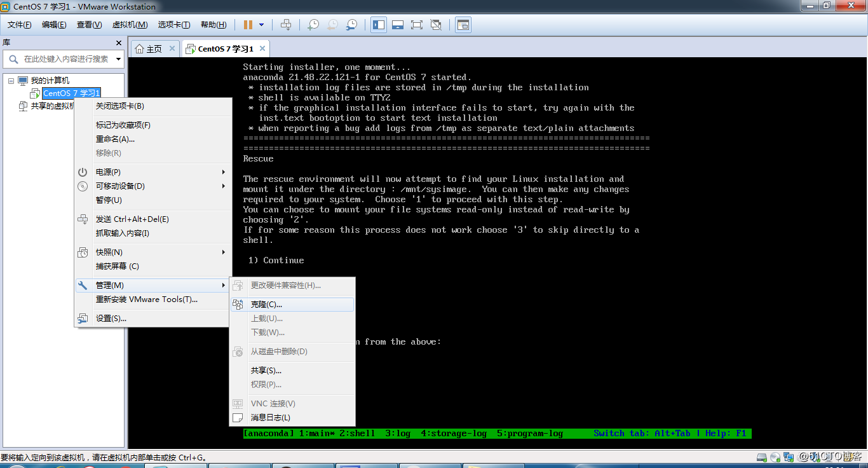Close the 库 library panel
This screenshot has height=468, width=868.
(x=119, y=43)
